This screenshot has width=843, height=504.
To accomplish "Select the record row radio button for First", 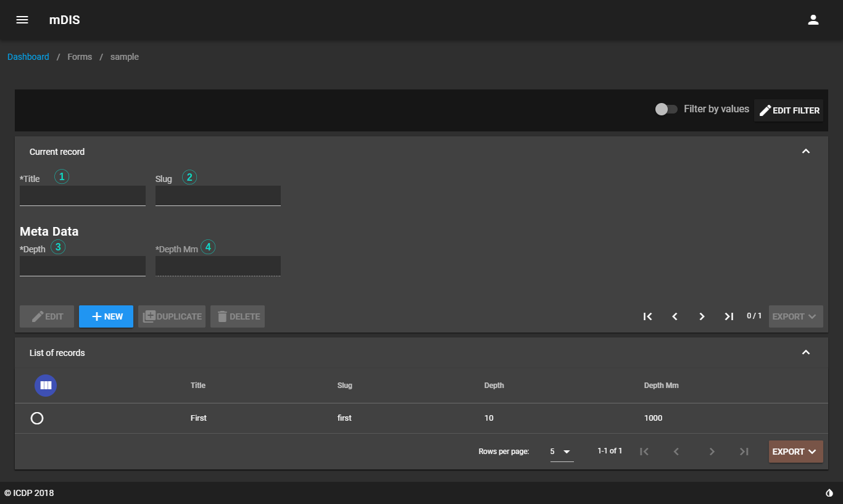I will pyautogui.click(x=37, y=418).
